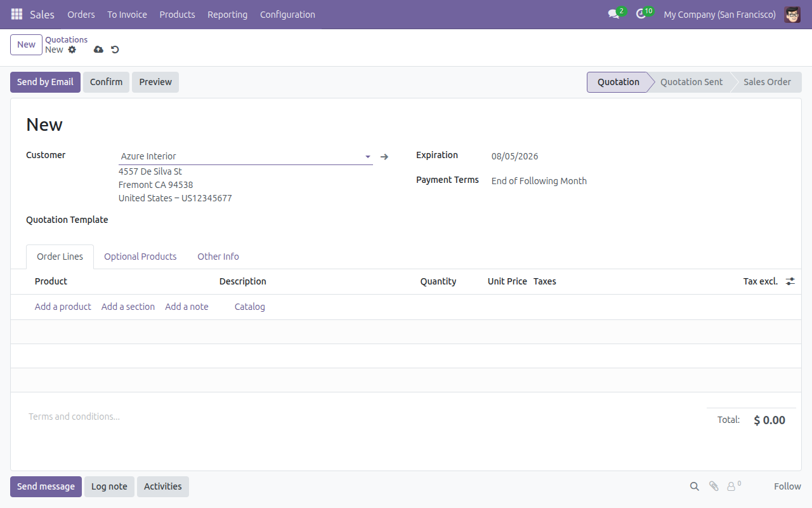The width and height of the screenshot is (812, 508).
Task: Save the record manually with cloud icon
Action: (98, 50)
